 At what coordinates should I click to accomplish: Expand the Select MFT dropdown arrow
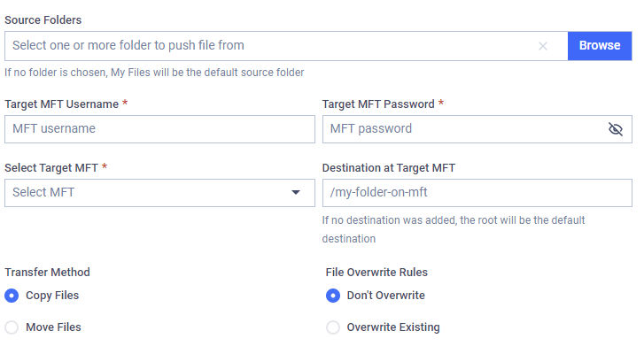coord(296,192)
